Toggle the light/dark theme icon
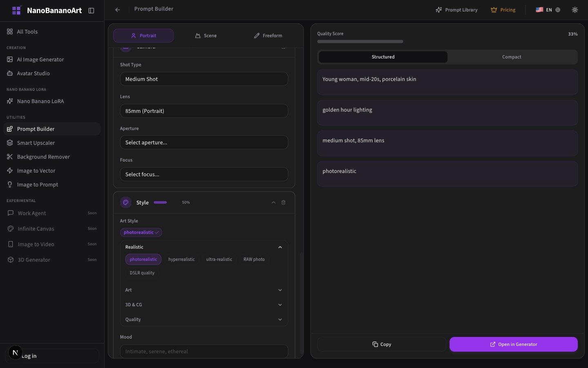Viewport: 588px width, 368px height. (x=575, y=10)
